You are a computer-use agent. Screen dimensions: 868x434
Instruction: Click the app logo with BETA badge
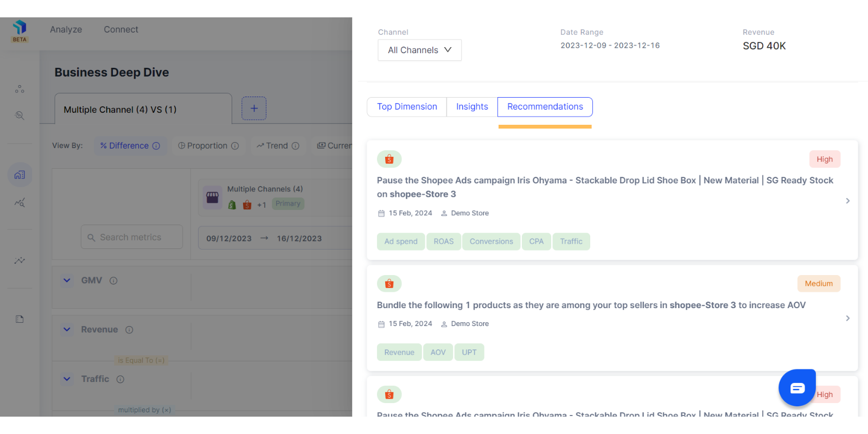point(20,31)
